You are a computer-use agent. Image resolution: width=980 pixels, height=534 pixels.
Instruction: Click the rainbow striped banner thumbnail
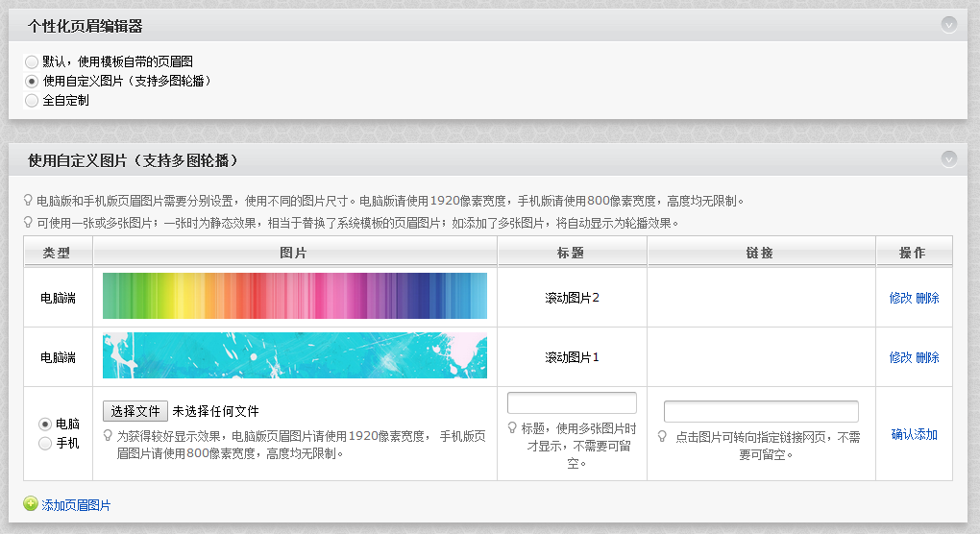click(294, 296)
